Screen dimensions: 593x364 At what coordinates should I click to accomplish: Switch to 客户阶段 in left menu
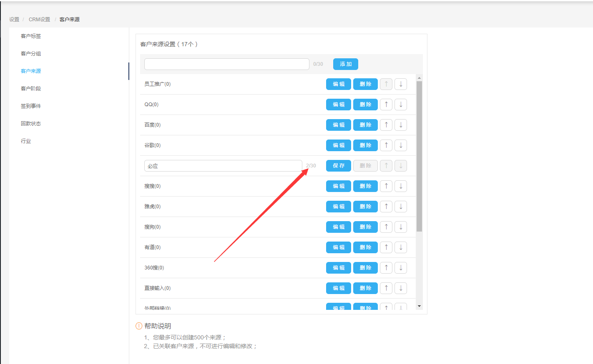click(x=31, y=89)
